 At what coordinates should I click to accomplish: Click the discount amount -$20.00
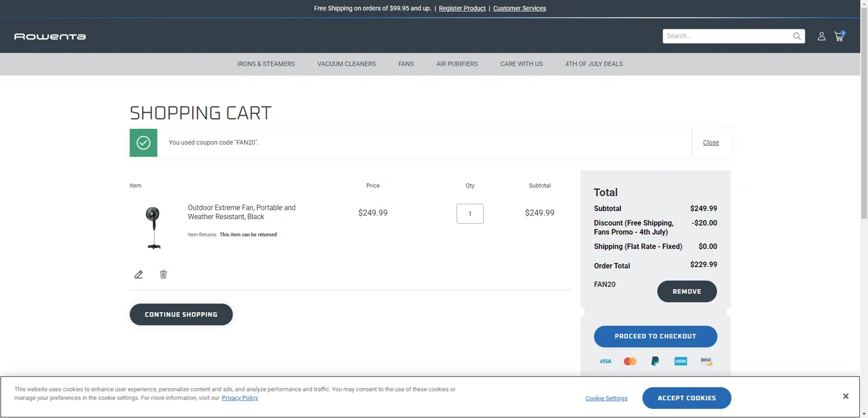click(x=704, y=223)
